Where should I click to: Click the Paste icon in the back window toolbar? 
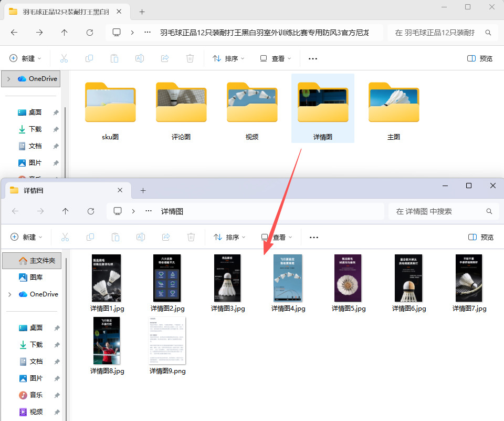(x=114, y=58)
